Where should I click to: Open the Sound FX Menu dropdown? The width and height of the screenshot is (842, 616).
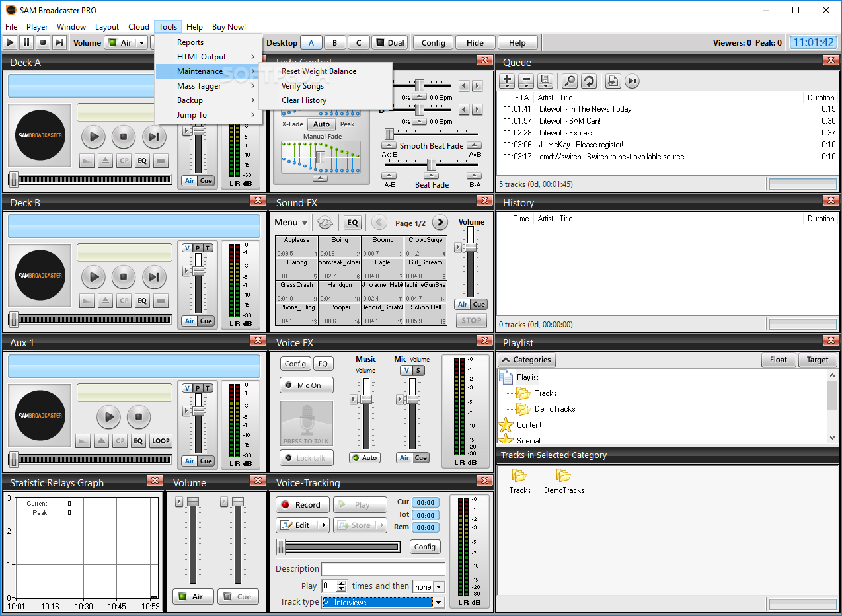291,223
